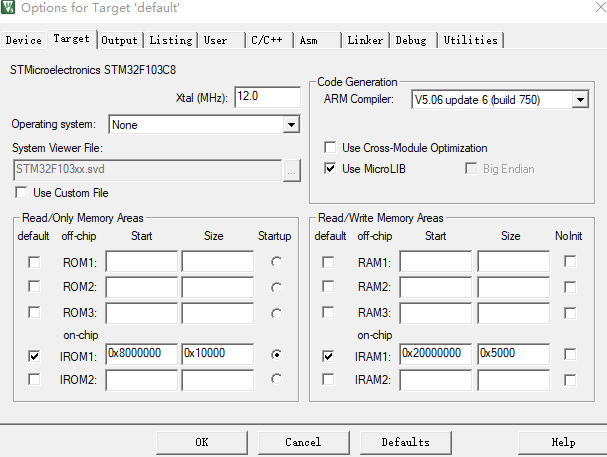The width and height of the screenshot is (607, 457).
Task: Click the ROM1 Start field
Action: [141, 261]
